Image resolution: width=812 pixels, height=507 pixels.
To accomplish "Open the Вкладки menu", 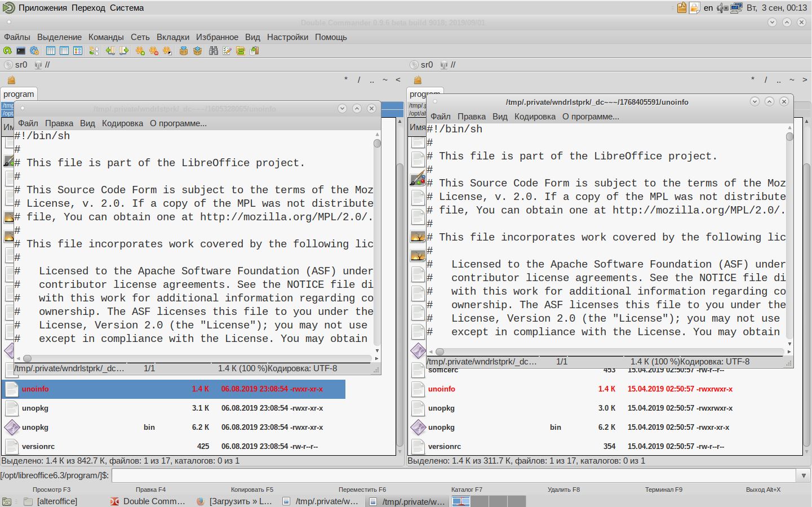I will [x=173, y=37].
